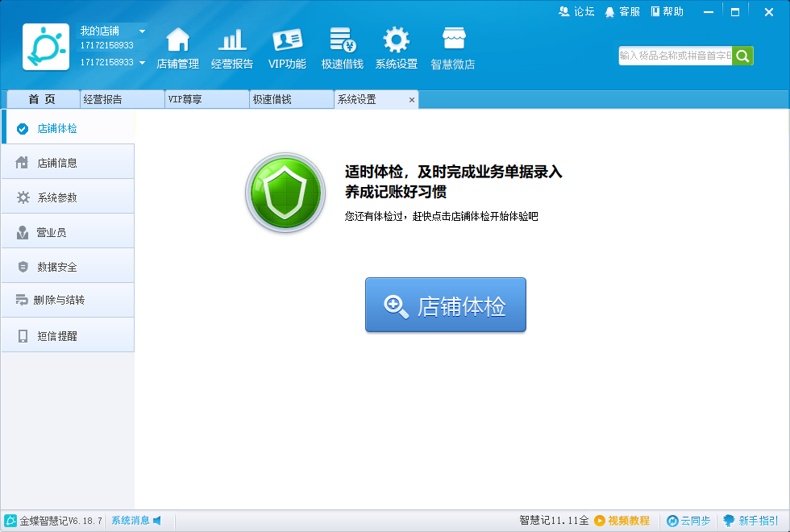Minimize the application window
Viewport: 790px width, 532px height.
tap(709, 12)
